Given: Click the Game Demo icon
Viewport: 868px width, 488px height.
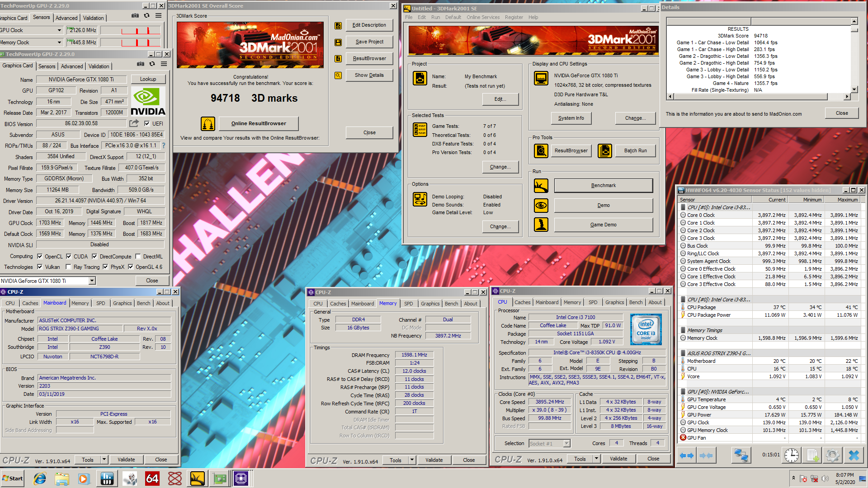Looking at the screenshot, I should [x=541, y=225].
